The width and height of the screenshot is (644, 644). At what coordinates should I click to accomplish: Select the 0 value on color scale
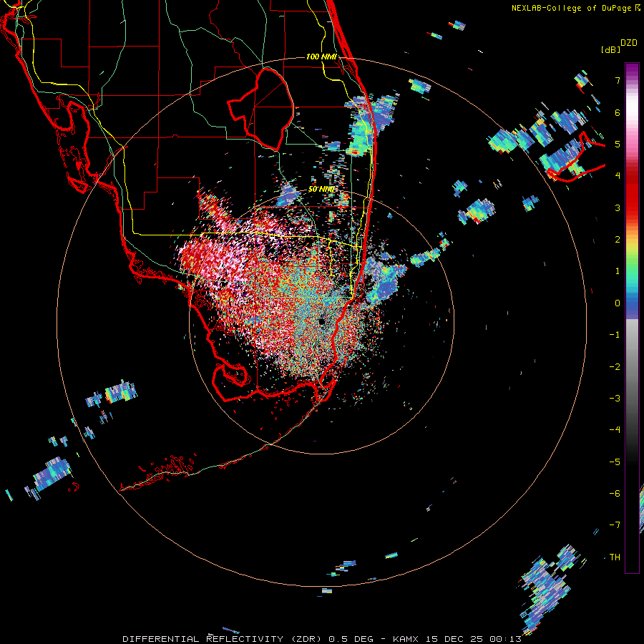[x=618, y=303]
